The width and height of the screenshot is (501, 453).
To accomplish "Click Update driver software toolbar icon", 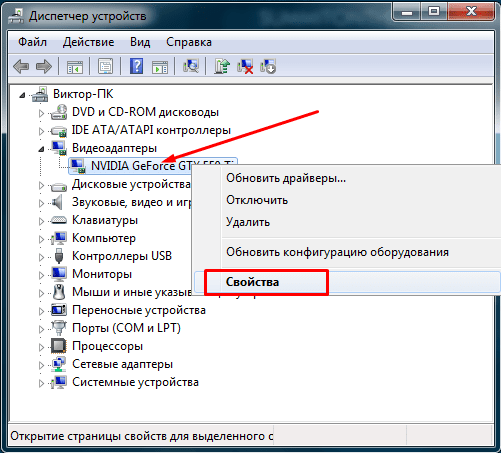I will pos(222,66).
